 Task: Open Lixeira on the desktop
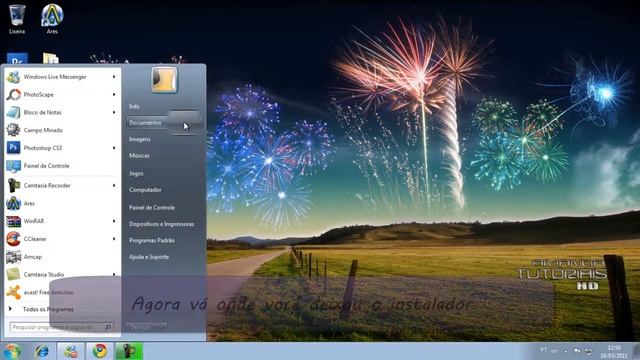point(17,19)
